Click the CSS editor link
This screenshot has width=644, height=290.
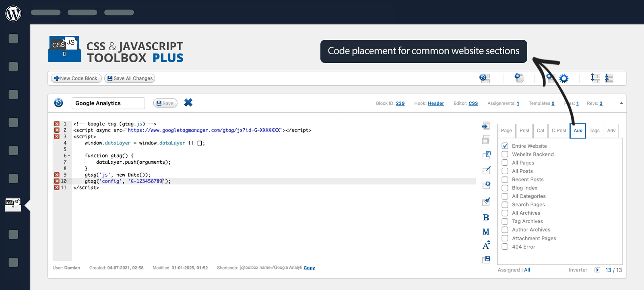point(473,103)
